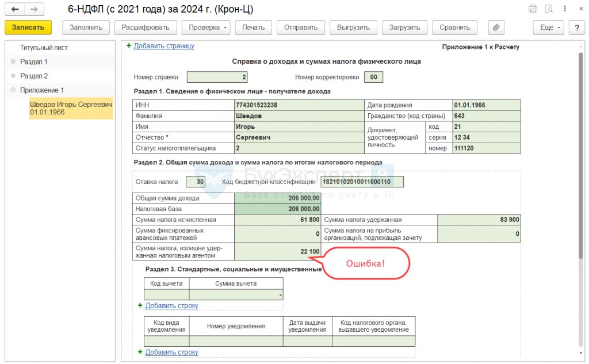Expand the Раздел 2 tree node
The height and width of the screenshot is (364, 589).
(x=13, y=76)
